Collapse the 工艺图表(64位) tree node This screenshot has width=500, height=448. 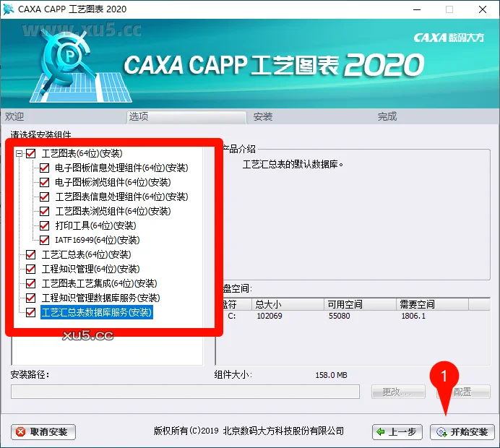pos(19,153)
